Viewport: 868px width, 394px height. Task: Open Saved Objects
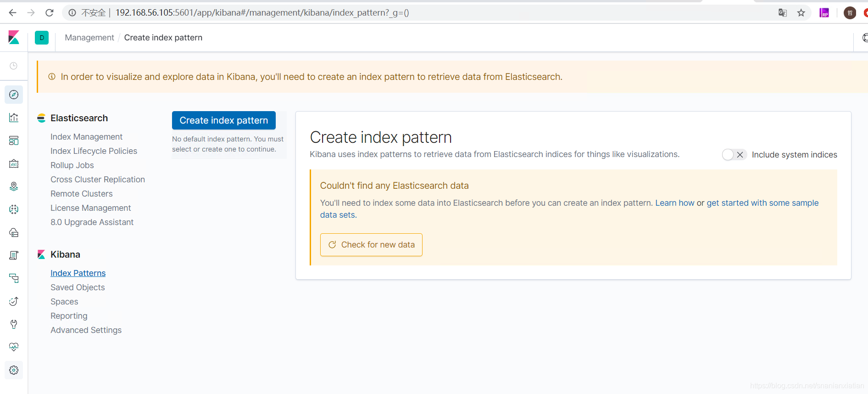[x=78, y=287]
